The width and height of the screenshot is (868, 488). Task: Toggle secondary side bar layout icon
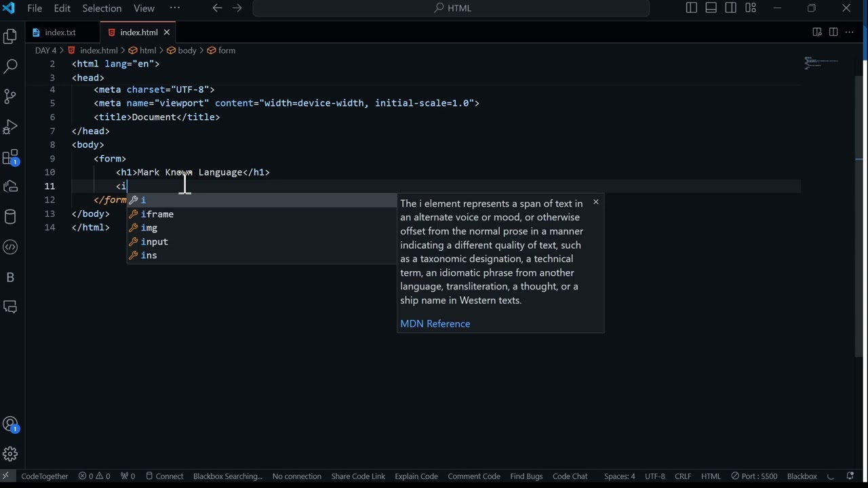pyautogui.click(x=731, y=8)
